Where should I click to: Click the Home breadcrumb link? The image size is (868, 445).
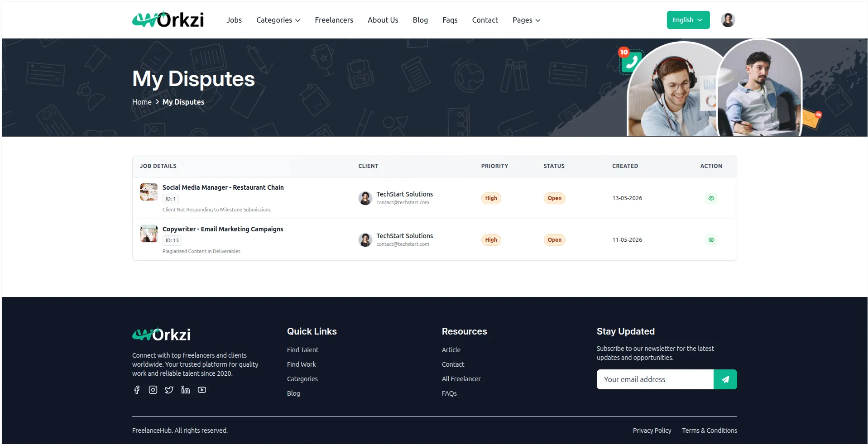[x=142, y=102]
